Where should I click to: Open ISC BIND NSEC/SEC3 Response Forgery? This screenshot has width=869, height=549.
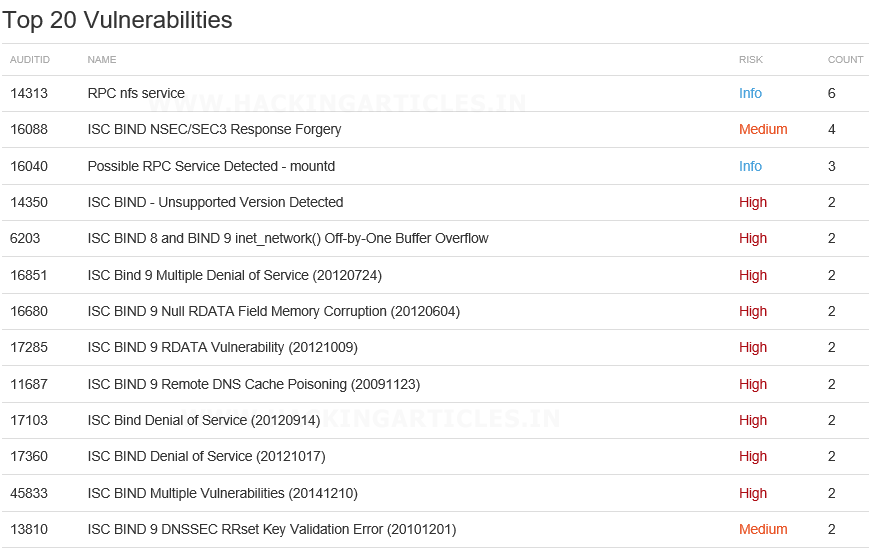point(214,129)
